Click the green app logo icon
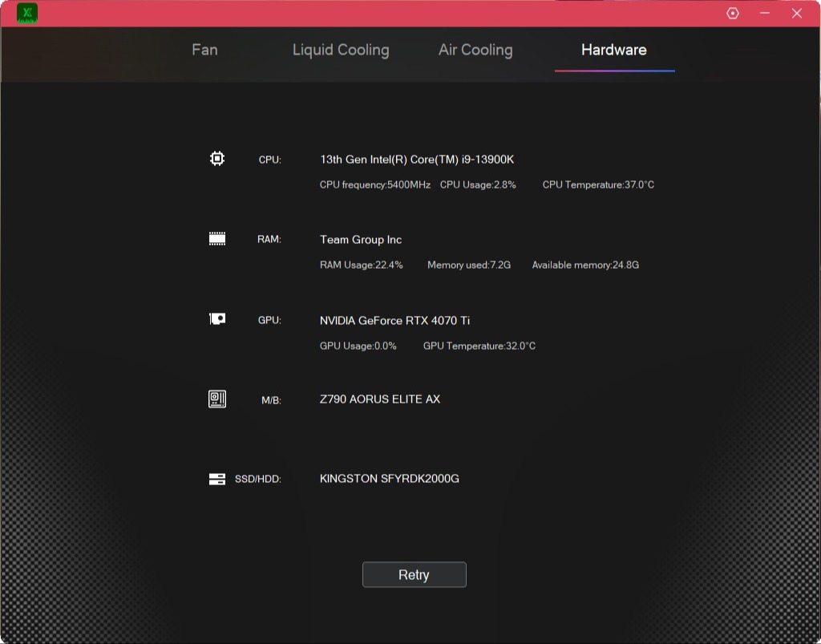Image resolution: width=821 pixels, height=644 pixels. pyautogui.click(x=27, y=13)
